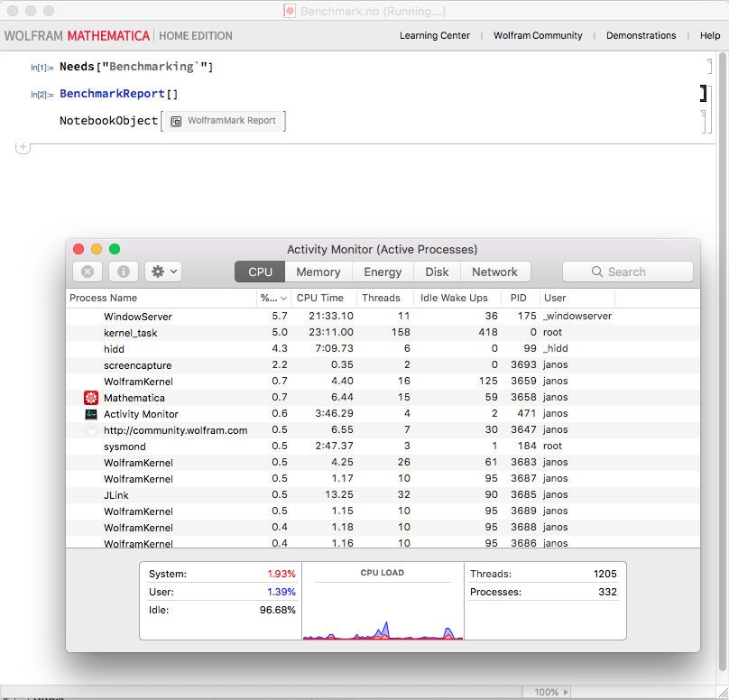Sort by User column header
The width and height of the screenshot is (729, 700).
pyautogui.click(x=577, y=298)
